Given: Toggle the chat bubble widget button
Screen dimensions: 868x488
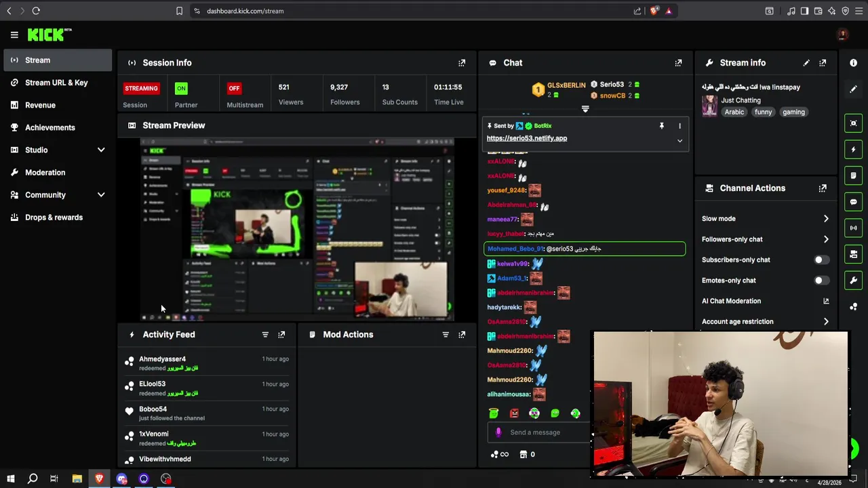Looking at the screenshot, I should click(x=853, y=202).
